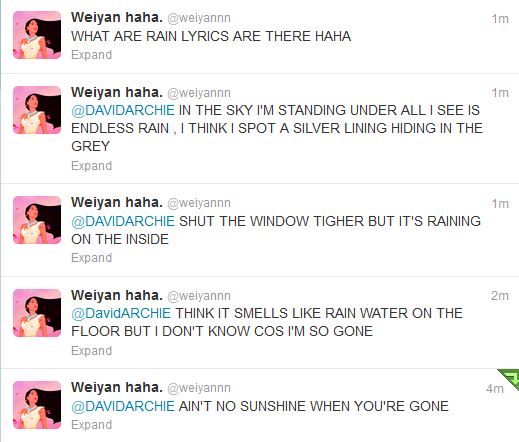Click the 4m timestamp on the last tweet

point(495,389)
